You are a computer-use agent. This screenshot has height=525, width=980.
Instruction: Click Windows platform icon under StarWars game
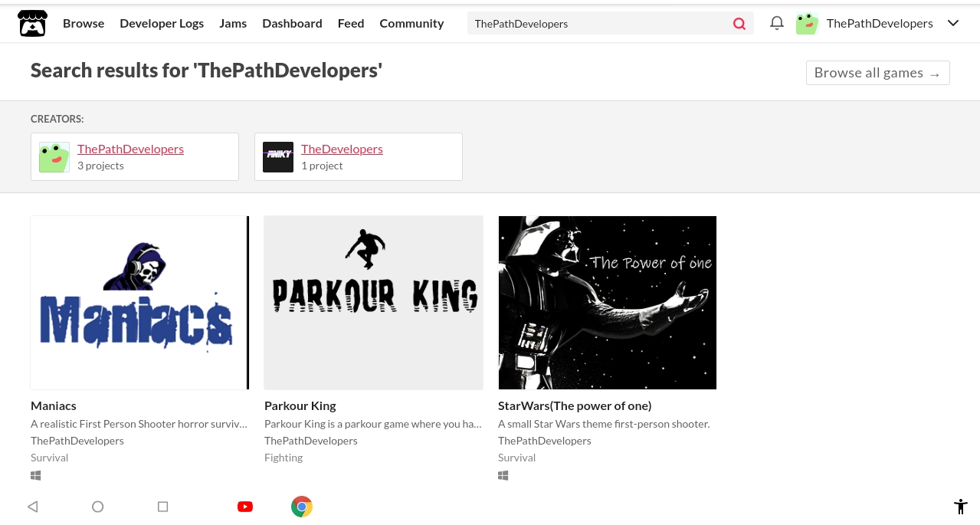(503, 475)
